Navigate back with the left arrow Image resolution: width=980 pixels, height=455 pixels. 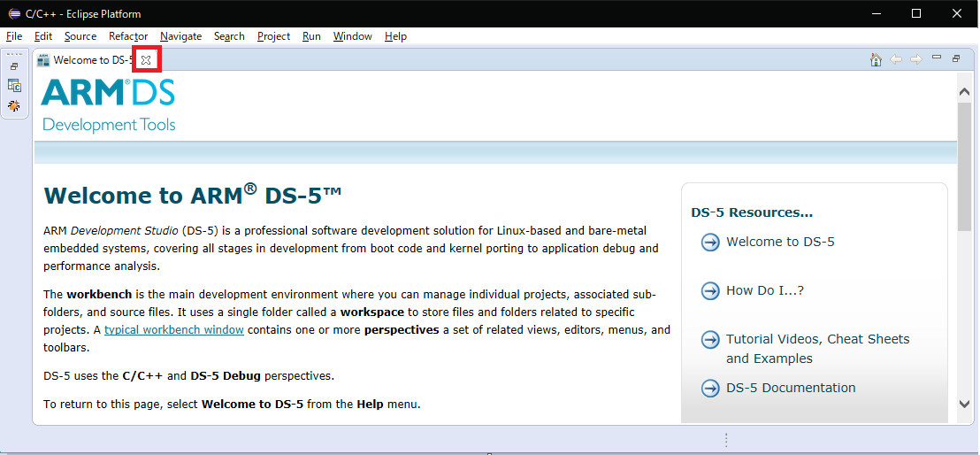tap(896, 59)
